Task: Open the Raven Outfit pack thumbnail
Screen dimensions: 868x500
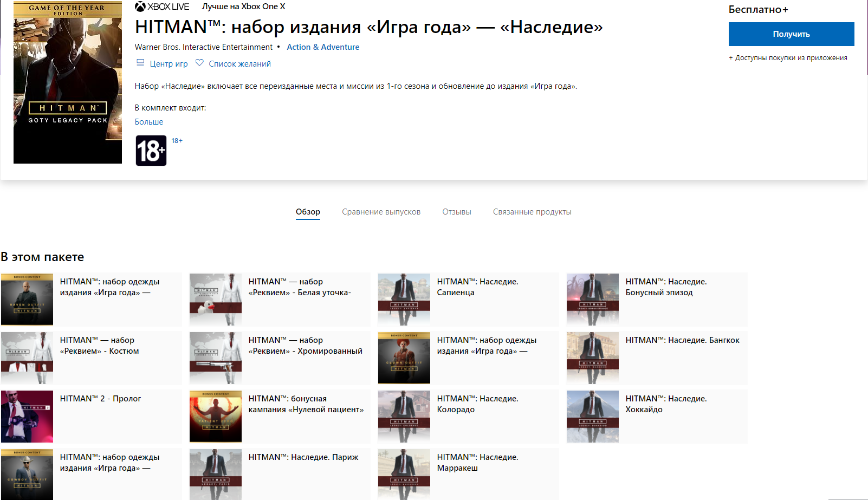Action: 27,300
